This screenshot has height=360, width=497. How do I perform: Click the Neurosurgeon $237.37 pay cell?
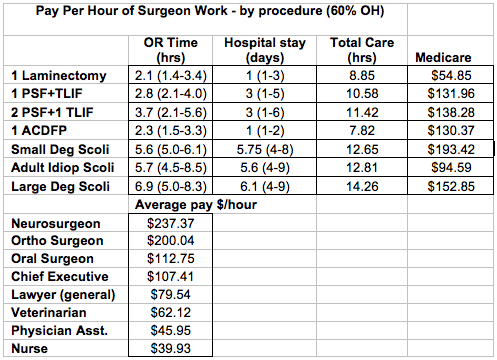click(x=170, y=223)
